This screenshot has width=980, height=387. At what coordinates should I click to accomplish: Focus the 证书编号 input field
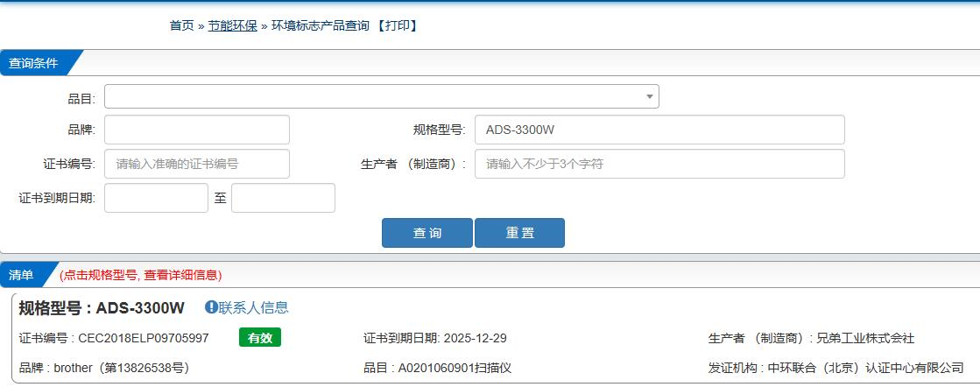coord(197,164)
